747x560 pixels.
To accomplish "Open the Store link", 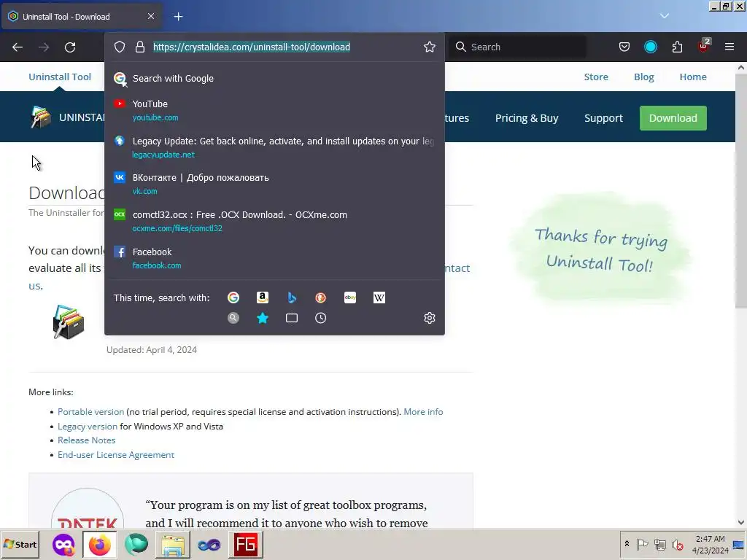I will [596, 77].
